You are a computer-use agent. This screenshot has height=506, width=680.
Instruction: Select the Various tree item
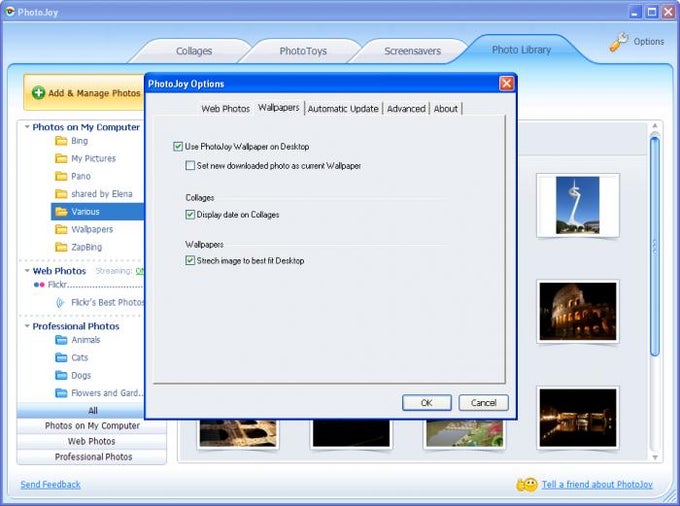tap(97, 212)
